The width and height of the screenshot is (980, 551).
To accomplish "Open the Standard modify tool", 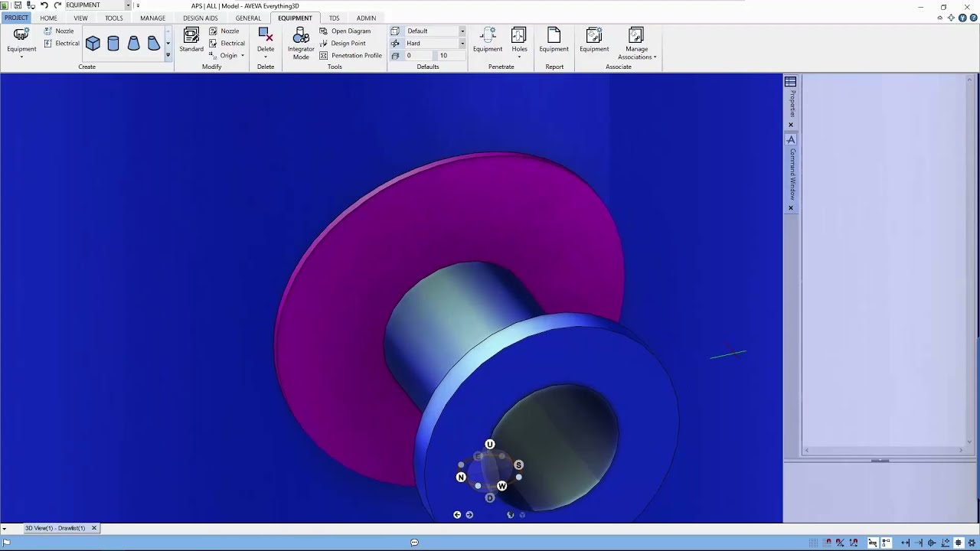I will click(x=191, y=41).
